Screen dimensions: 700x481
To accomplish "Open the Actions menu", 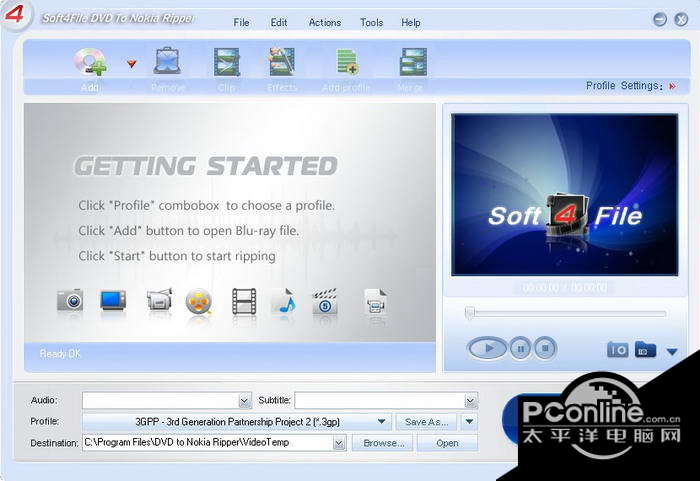I will pyautogui.click(x=325, y=22).
